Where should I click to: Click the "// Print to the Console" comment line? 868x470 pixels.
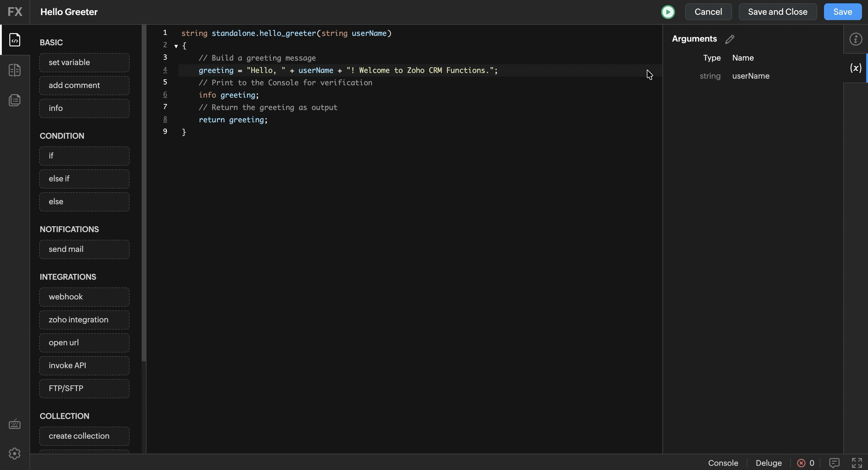285,83
